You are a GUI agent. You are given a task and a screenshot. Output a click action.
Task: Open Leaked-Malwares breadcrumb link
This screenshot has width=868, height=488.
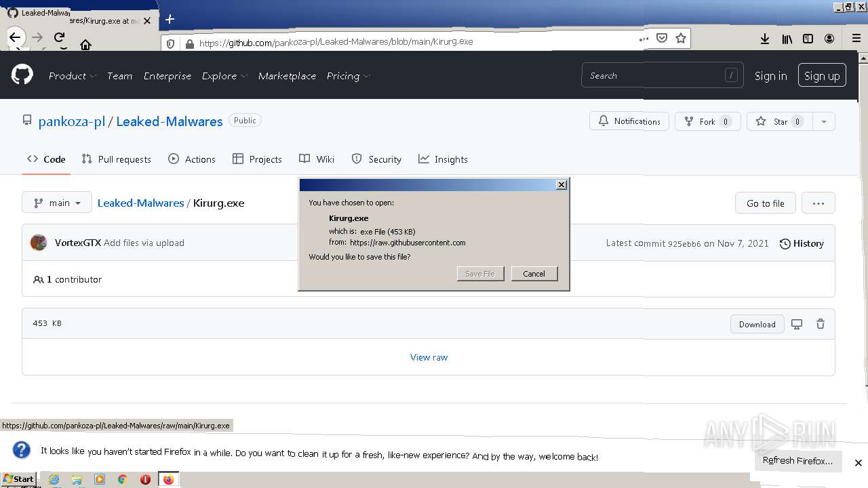[x=140, y=203]
